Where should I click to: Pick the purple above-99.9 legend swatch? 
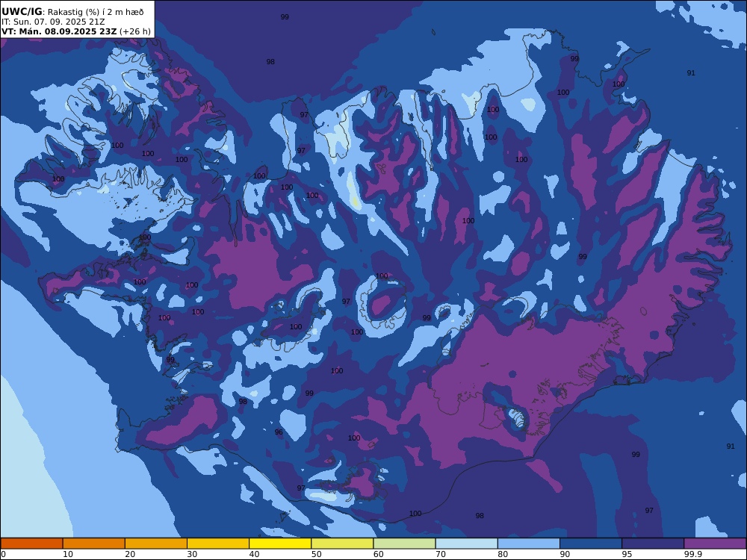click(715, 544)
